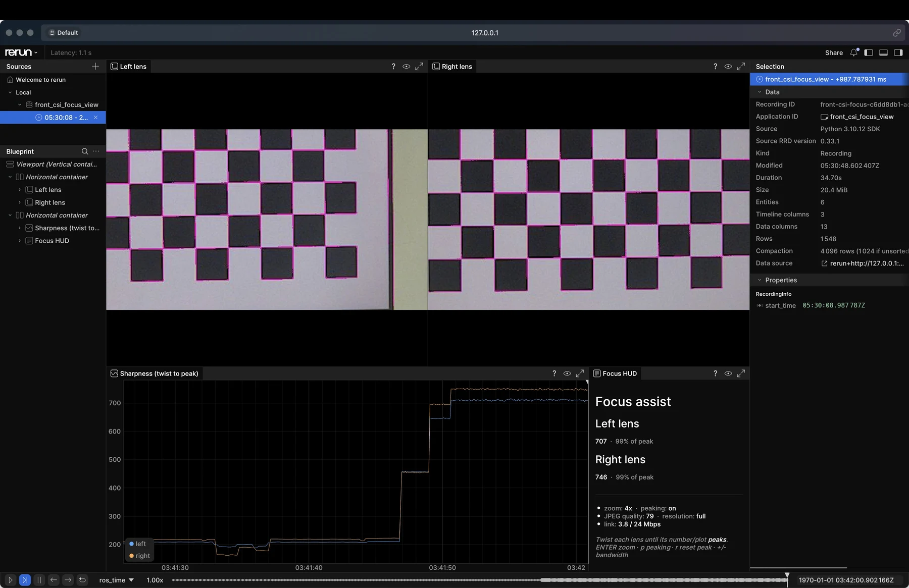This screenshot has width=909, height=588.
Task: Expand Left lens in blueprint tree
Action: click(20, 190)
